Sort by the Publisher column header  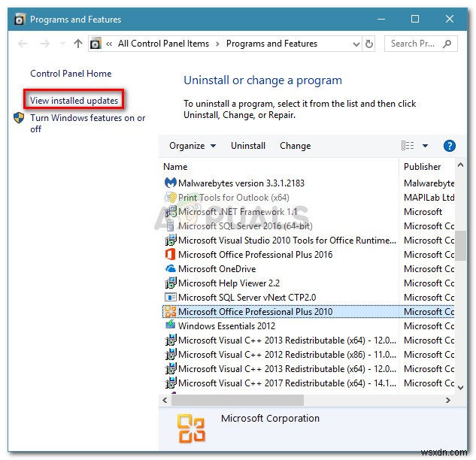422,167
